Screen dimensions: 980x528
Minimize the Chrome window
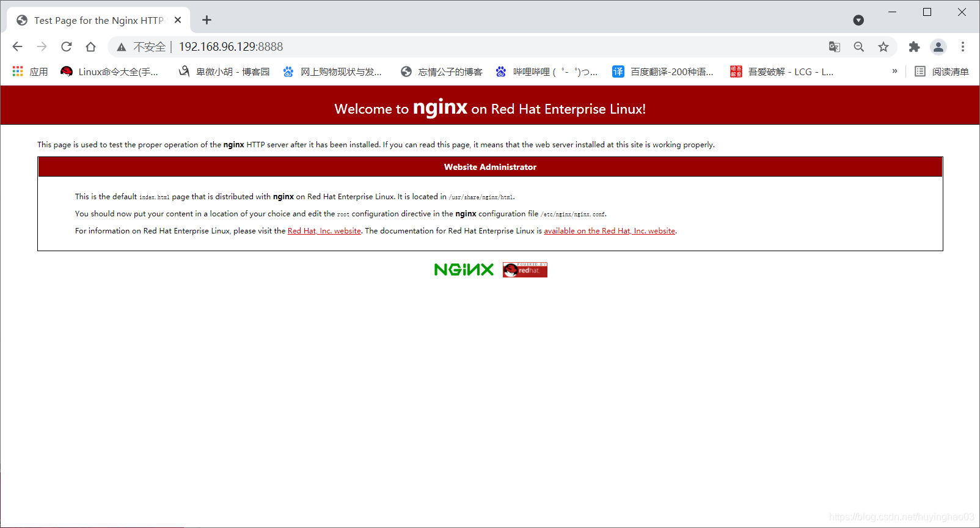[x=892, y=12]
